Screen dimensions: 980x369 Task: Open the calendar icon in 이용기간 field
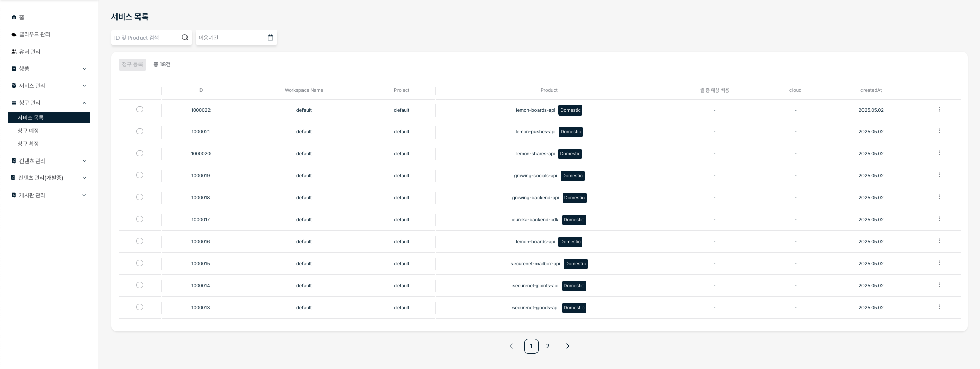270,37
